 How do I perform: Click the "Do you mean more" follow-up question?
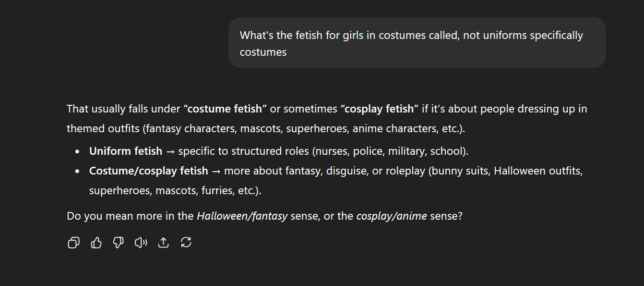click(130, 216)
